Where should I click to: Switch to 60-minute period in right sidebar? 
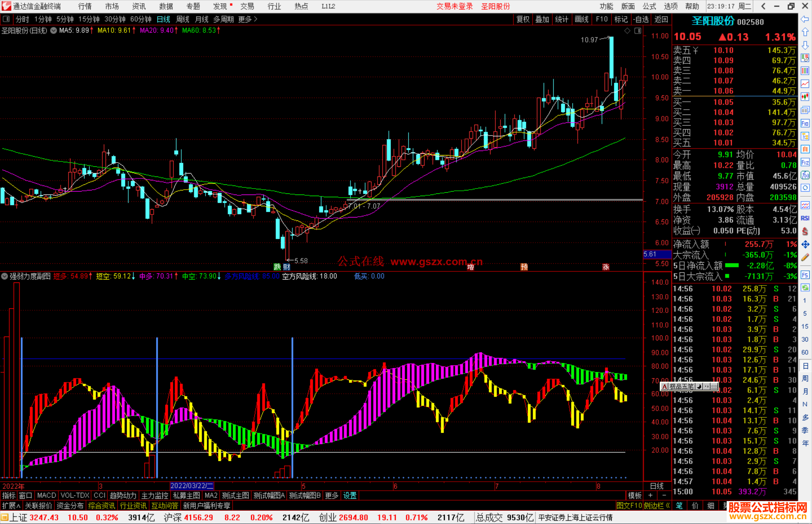point(804,352)
